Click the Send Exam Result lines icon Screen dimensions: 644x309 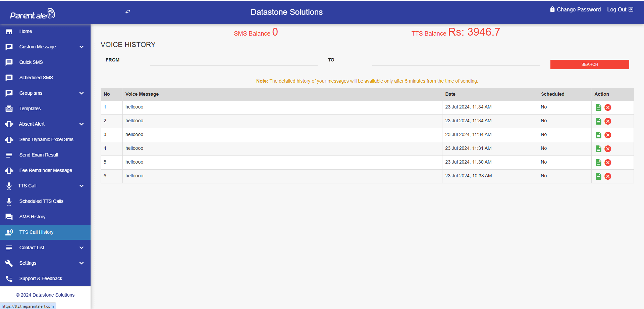[9, 155]
